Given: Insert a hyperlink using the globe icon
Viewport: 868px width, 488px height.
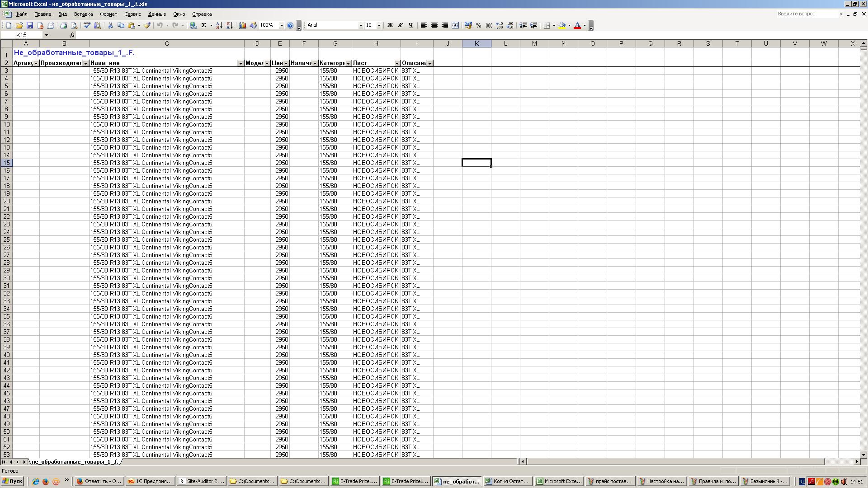Looking at the screenshot, I should click(193, 25).
